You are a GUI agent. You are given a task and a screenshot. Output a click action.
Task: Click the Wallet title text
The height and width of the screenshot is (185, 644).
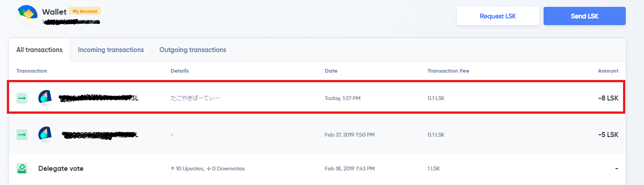pos(54,12)
